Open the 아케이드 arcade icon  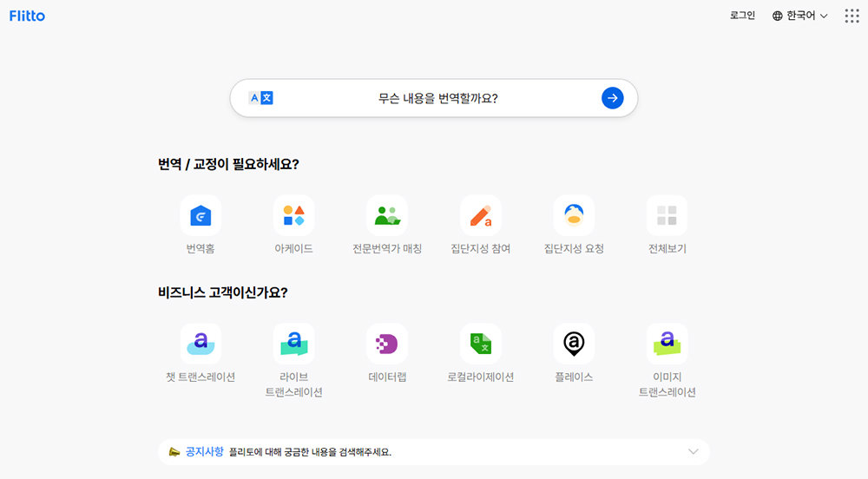[293, 215]
